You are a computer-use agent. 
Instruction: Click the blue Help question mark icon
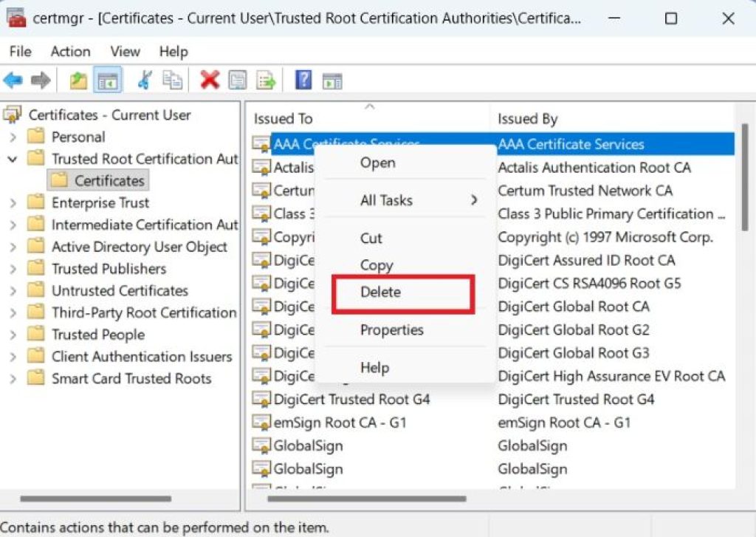click(x=303, y=80)
